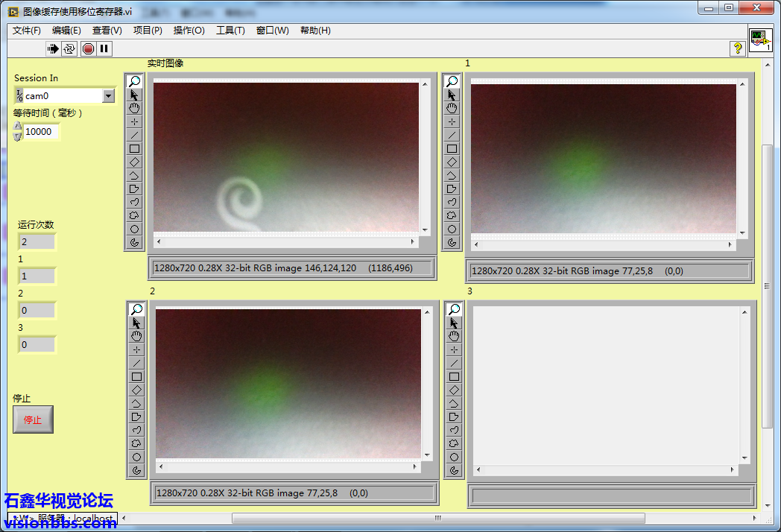Screen dimensions: 781x532
Task: Select the Zoom tool in the 实时图像 display palette
Action: pyautogui.click(x=134, y=81)
